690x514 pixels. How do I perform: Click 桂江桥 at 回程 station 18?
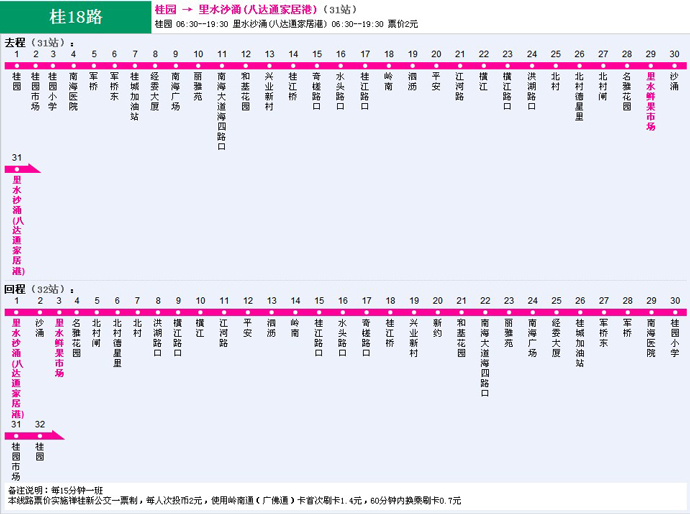point(390,333)
